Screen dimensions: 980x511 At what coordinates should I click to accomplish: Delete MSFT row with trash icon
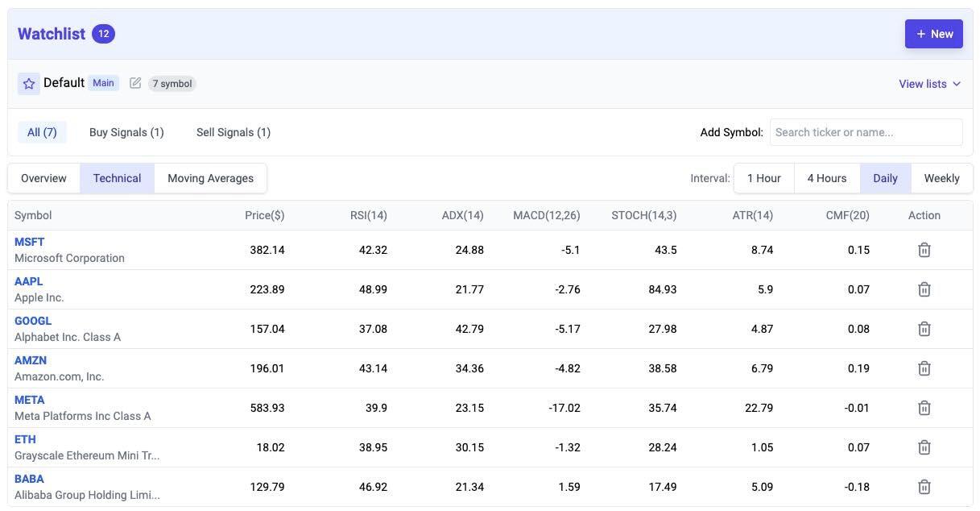[924, 250]
